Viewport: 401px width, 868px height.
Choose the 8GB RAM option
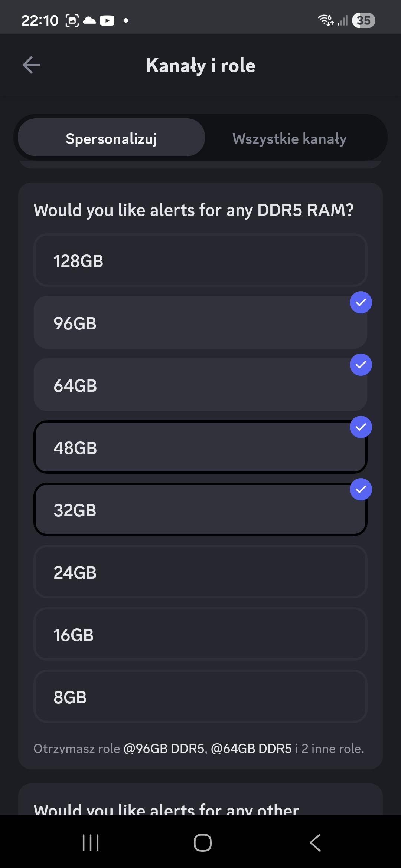[x=200, y=697]
